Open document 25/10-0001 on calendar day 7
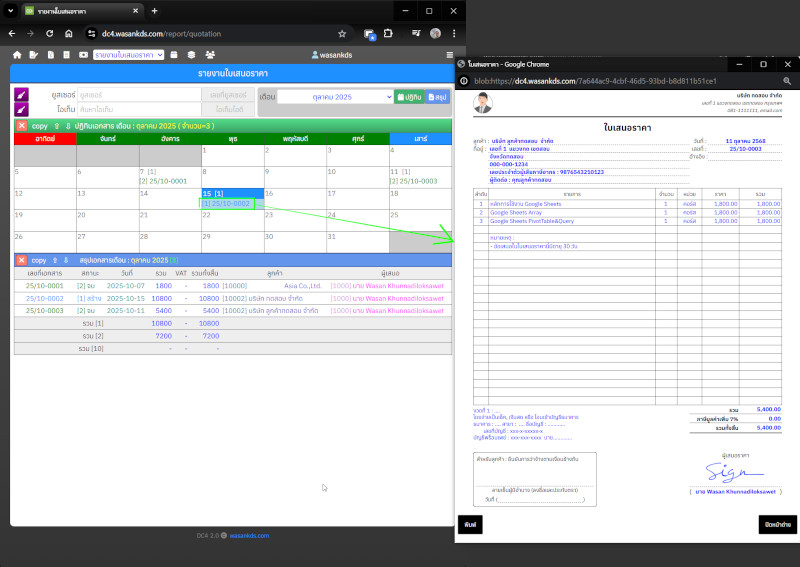This screenshot has height=567, width=800. (163, 181)
